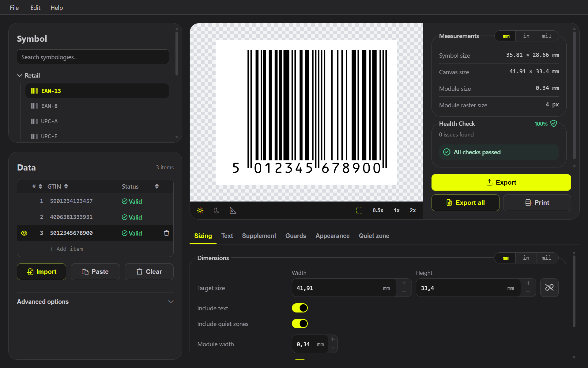588x368 pixels.
Task: Open the Quiet zone tab
Action: coord(374,236)
